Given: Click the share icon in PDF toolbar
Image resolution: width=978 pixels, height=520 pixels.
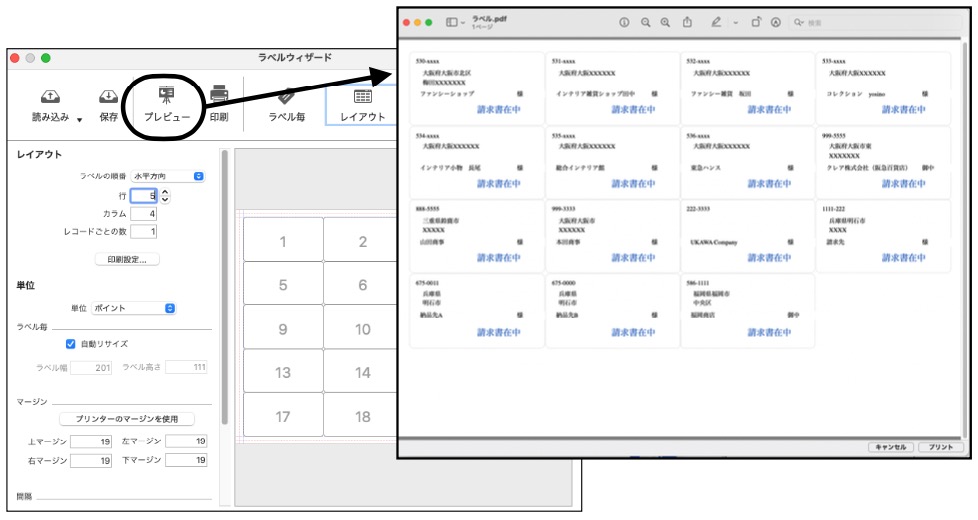Looking at the screenshot, I should tap(688, 22).
